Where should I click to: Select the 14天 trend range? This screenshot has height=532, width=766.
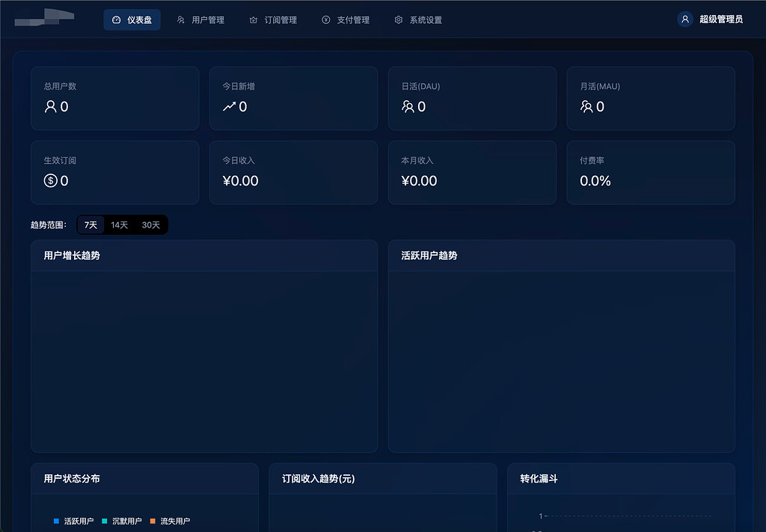click(x=119, y=224)
